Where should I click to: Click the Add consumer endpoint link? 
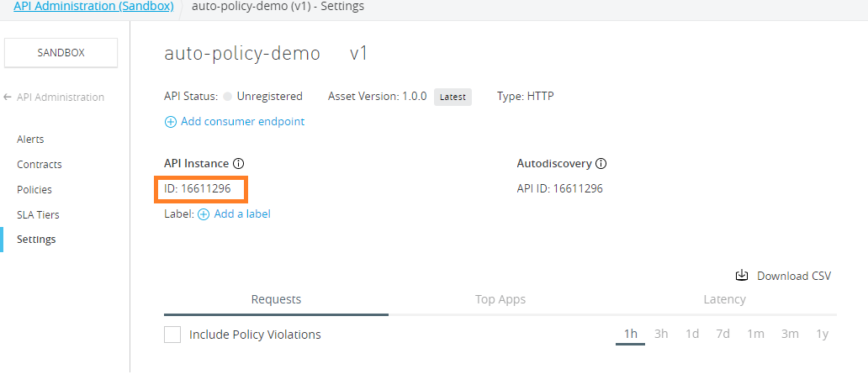coord(242,122)
